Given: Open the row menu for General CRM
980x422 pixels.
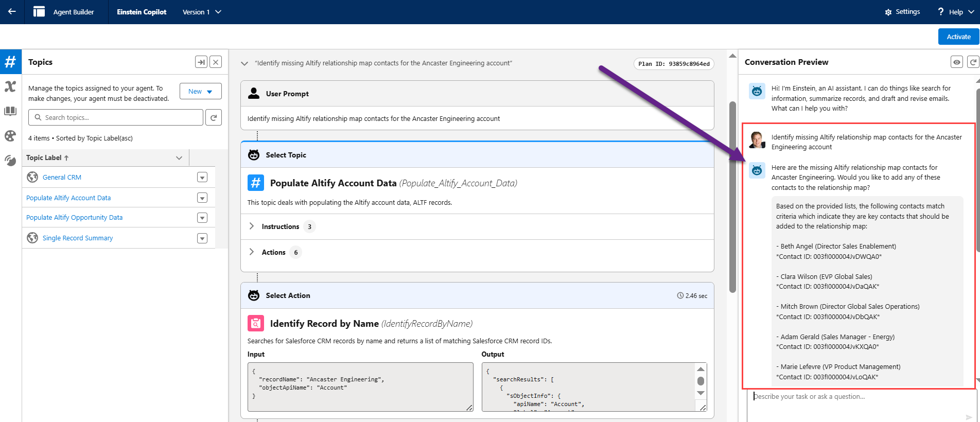Looking at the screenshot, I should point(202,178).
